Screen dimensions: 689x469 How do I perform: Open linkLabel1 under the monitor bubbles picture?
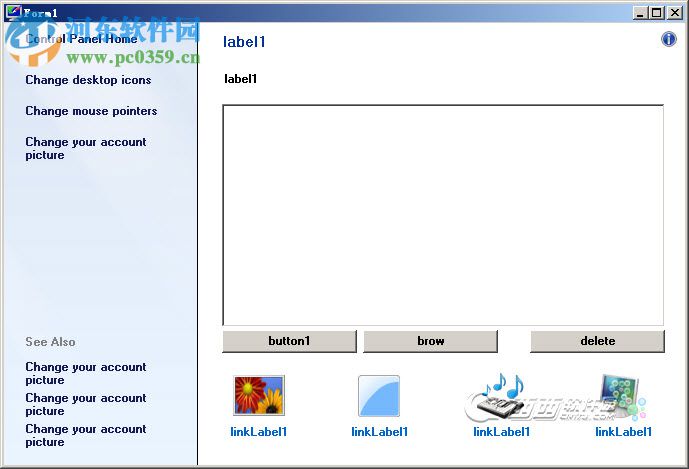click(624, 432)
